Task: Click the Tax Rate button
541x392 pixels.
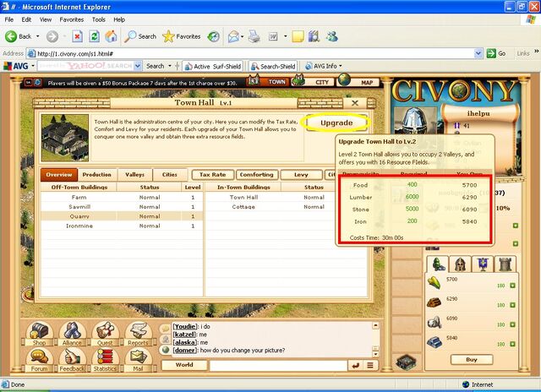Action: [212, 174]
